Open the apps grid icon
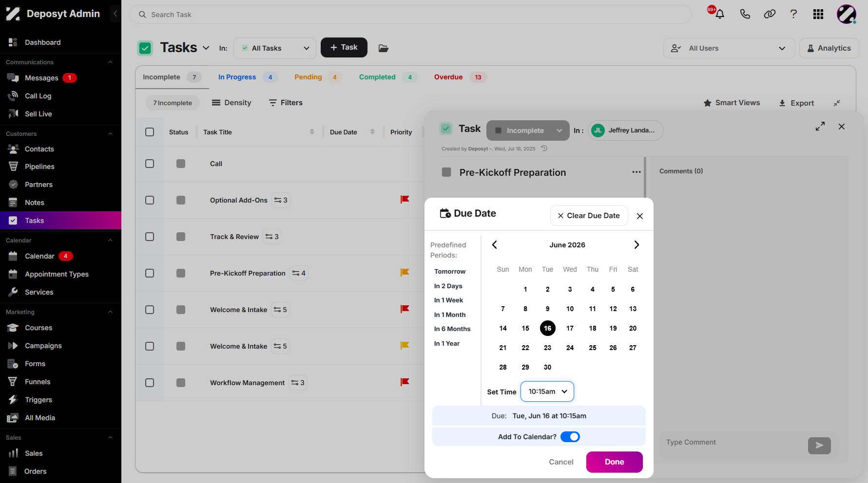The height and width of the screenshot is (483, 868). click(818, 14)
